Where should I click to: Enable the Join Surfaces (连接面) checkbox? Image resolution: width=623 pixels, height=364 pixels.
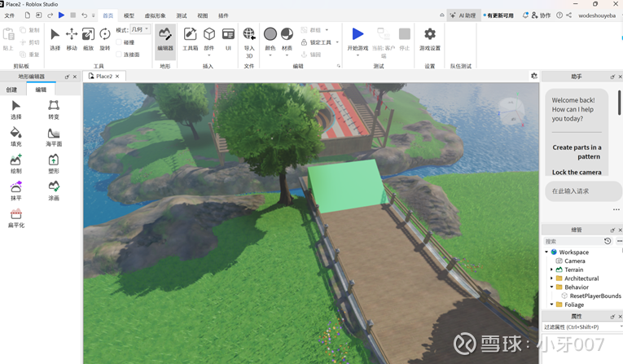[x=118, y=54]
